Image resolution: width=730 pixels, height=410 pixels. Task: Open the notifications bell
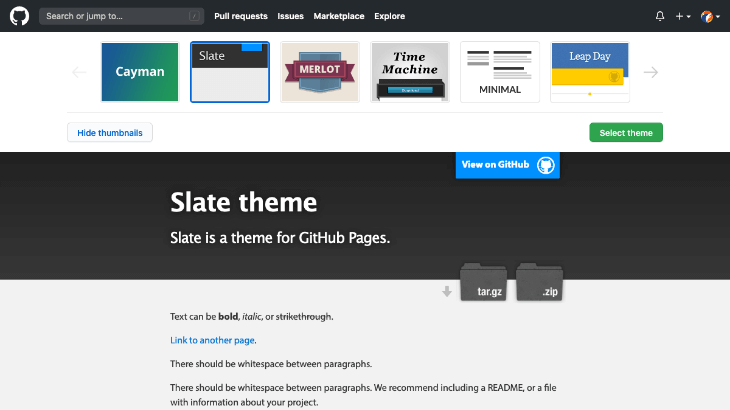point(660,16)
